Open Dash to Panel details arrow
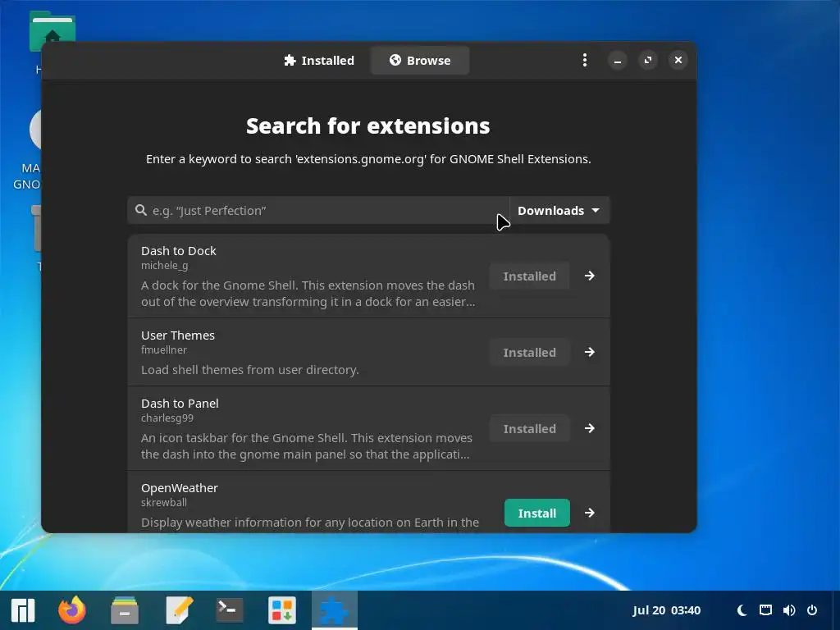 (x=589, y=428)
